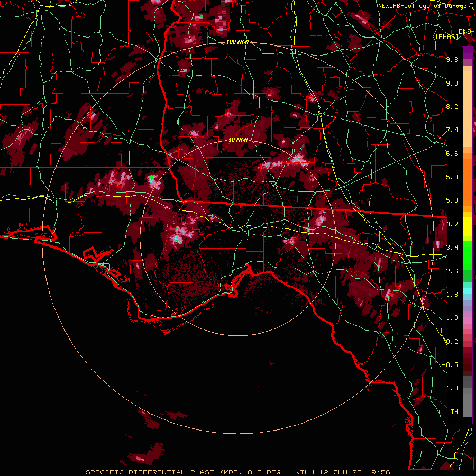Click the 3.4 scale value

(x=452, y=248)
